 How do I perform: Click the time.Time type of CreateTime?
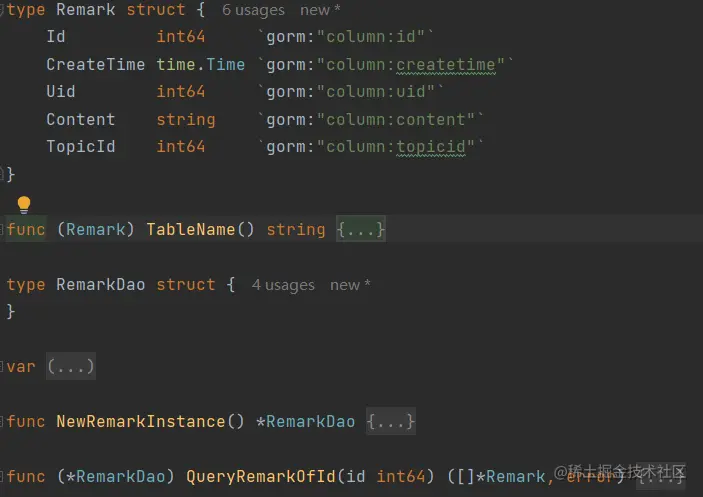point(200,64)
